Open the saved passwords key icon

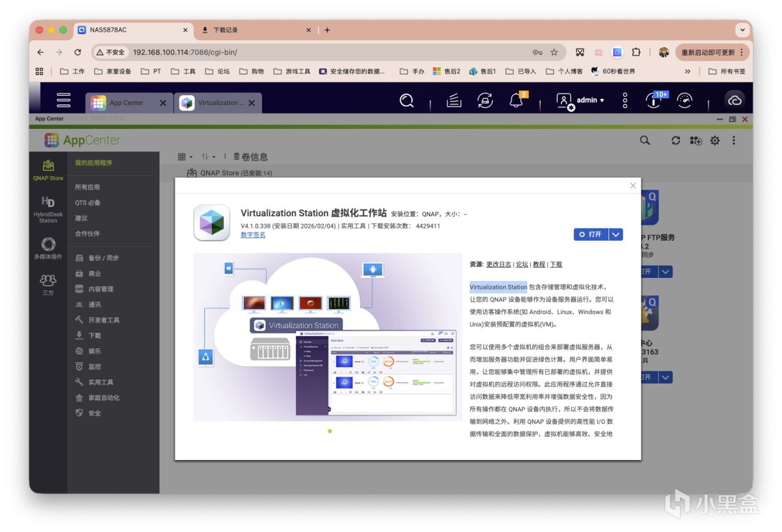coord(537,53)
